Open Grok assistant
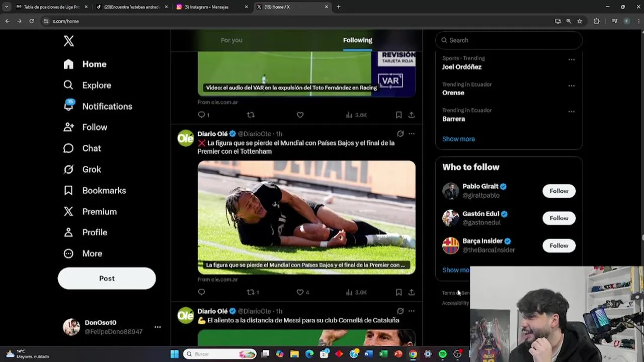Screen dimensions: 644x362 point(82,169)
